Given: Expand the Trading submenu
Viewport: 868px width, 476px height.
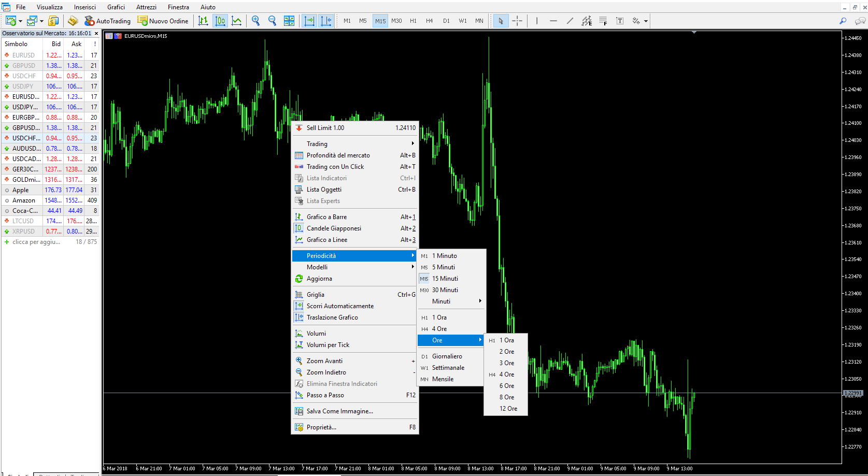Looking at the screenshot, I should pos(355,144).
